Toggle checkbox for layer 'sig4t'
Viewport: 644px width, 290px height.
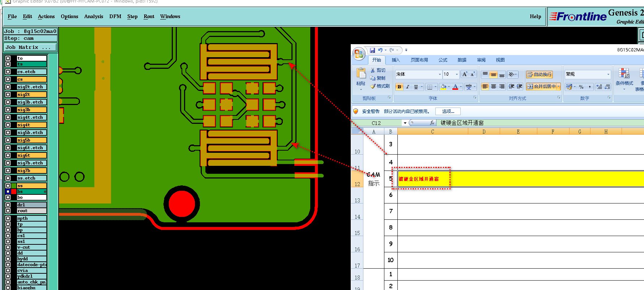(x=8, y=125)
